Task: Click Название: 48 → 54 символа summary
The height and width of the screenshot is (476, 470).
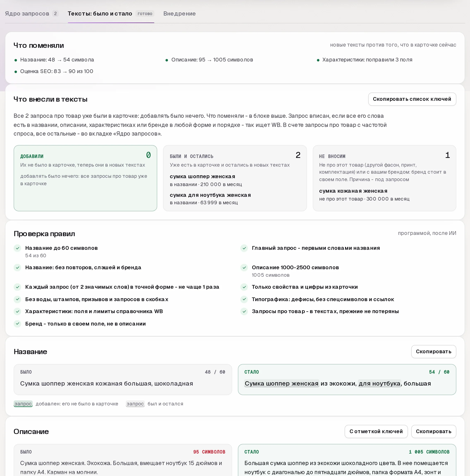Action: pos(57,60)
